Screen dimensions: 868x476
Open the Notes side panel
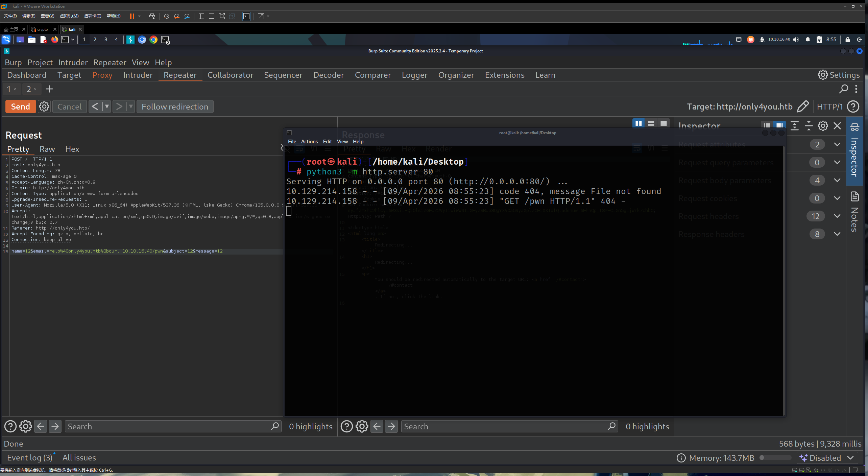(854, 212)
